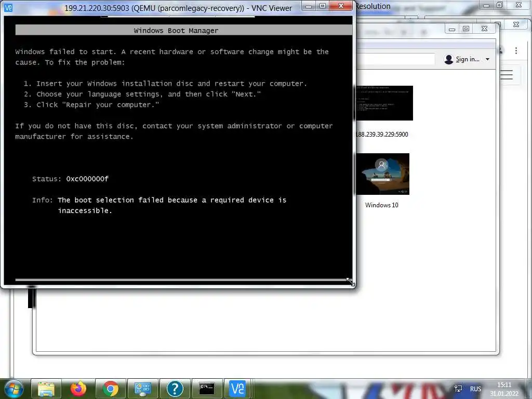The height and width of the screenshot is (399, 532).
Task: Minimize the VNC address book window
Action: pyautogui.click(x=452, y=29)
